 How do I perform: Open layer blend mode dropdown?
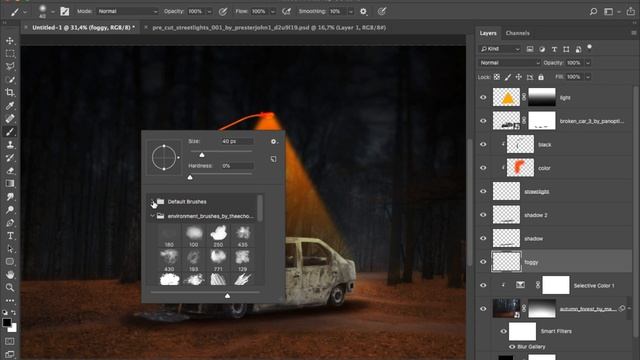509,63
